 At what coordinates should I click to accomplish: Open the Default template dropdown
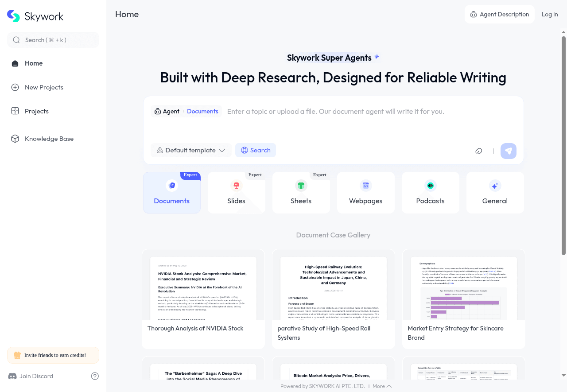tap(191, 150)
